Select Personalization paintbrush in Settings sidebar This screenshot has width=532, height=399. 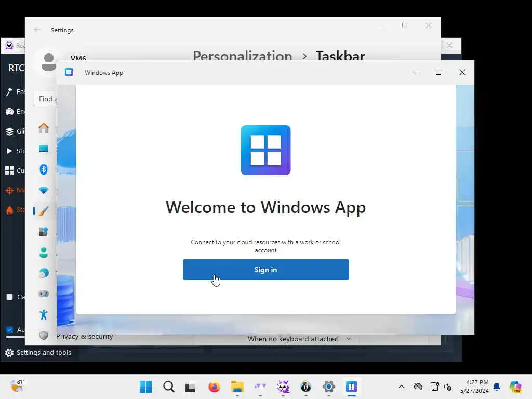(x=44, y=211)
